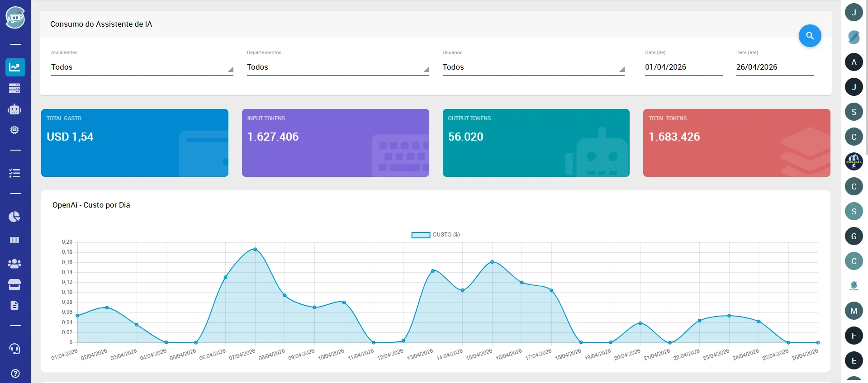Expand the Departamentos dropdown
This screenshot has height=383, width=868.
(x=338, y=67)
